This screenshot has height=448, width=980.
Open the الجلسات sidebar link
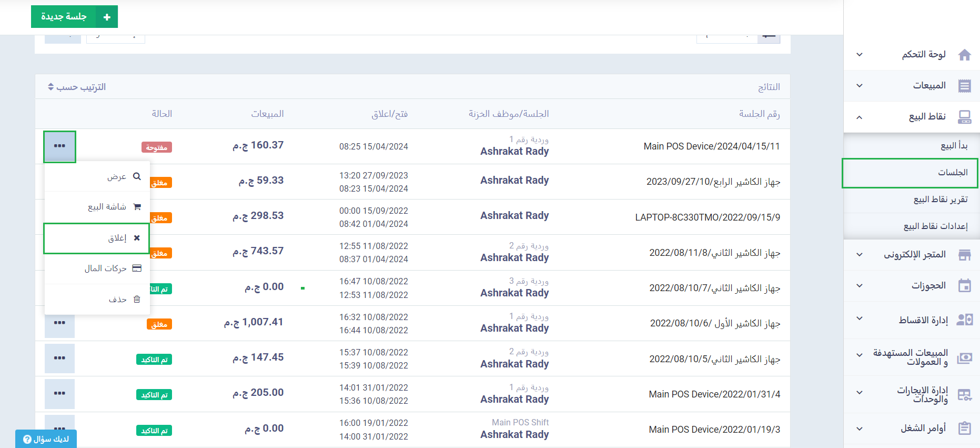[x=952, y=173]
